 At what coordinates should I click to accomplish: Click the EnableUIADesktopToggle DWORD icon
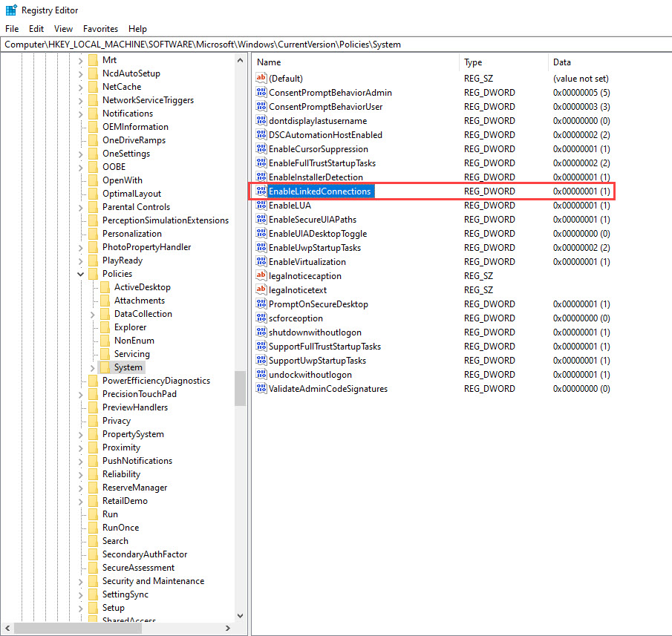tap(261, 234)
